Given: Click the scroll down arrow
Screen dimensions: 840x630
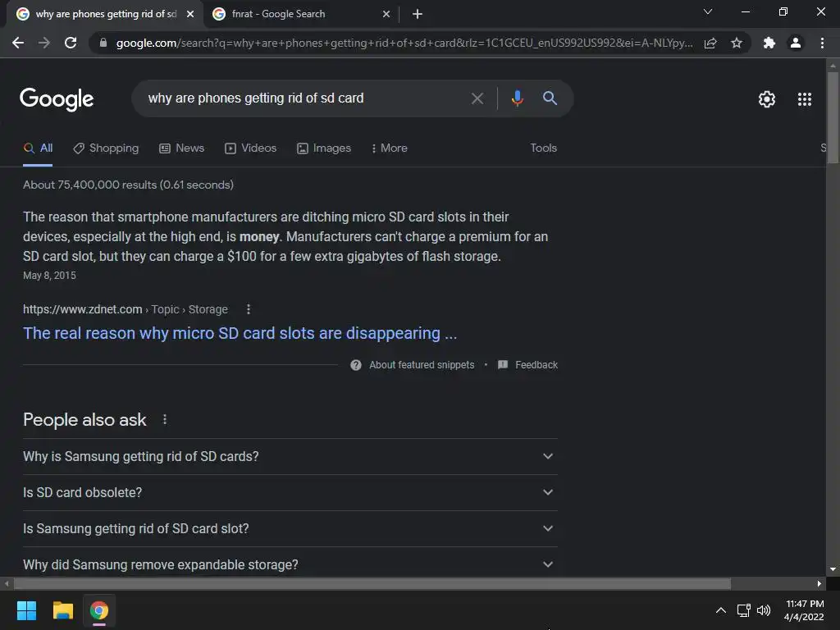Looking at the screenshot, I should (833, 569).
